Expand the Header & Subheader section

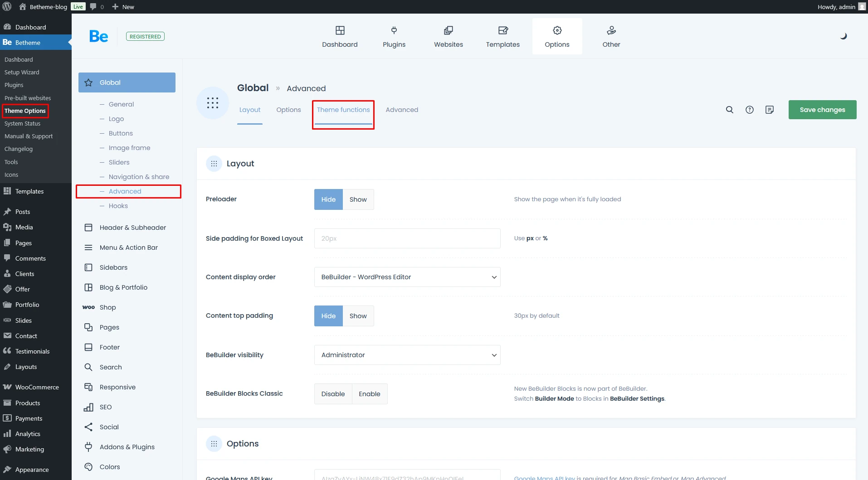click(132, 227)
